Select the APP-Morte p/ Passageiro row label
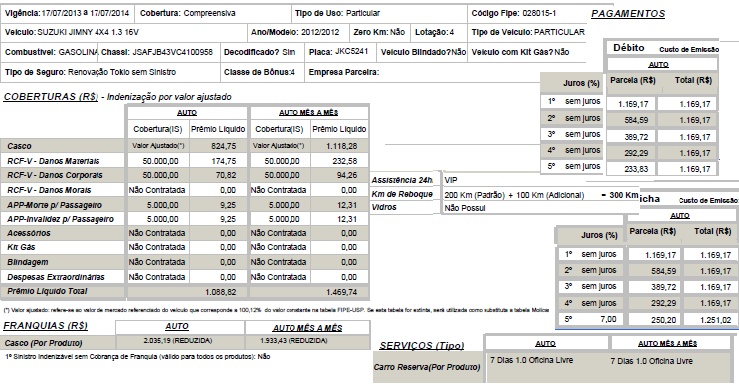 tap(54, 205)
